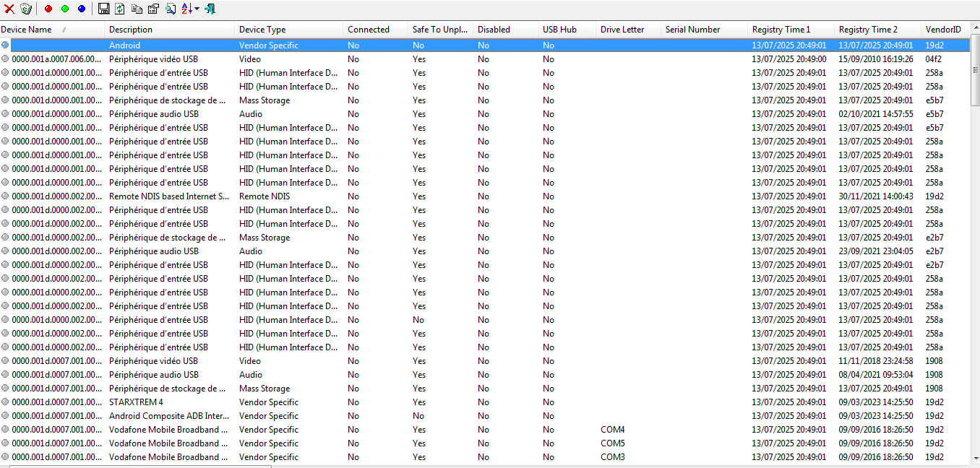980x468 pixels.
Task: Click the refresh icon with green arrows
Action: 120,9
